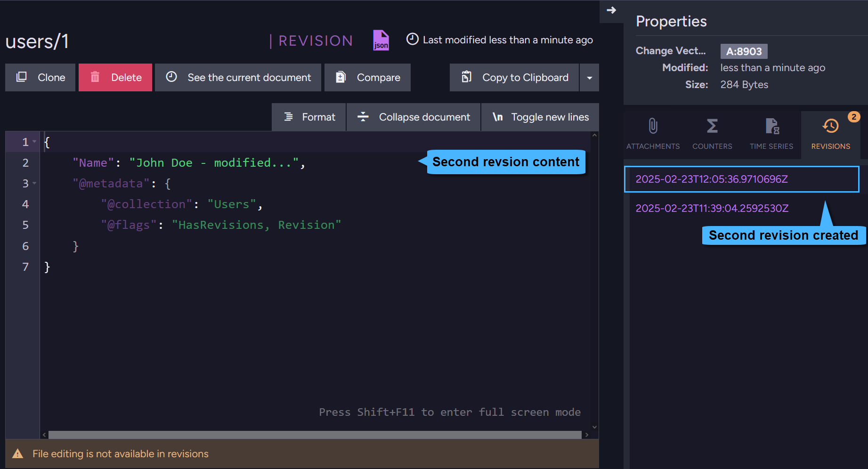The image size is (868, 469).
Task: Delete this revision
Action: point(115,77)
